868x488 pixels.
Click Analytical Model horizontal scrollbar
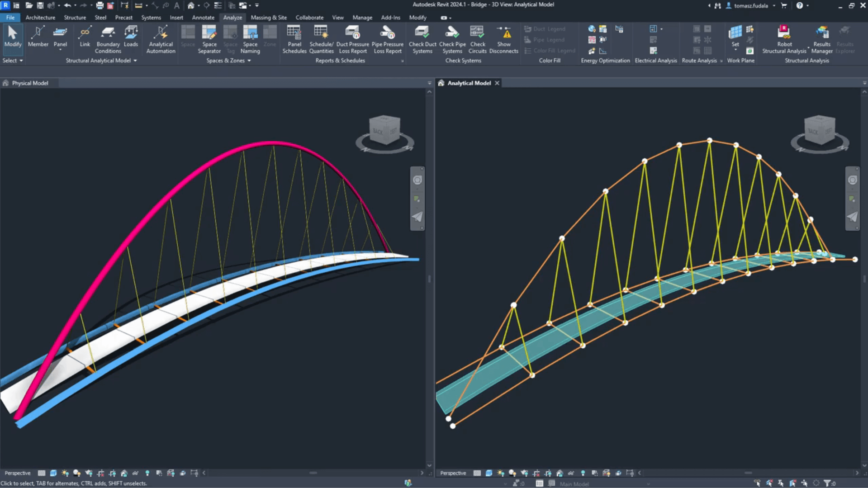tap(748, 473)
